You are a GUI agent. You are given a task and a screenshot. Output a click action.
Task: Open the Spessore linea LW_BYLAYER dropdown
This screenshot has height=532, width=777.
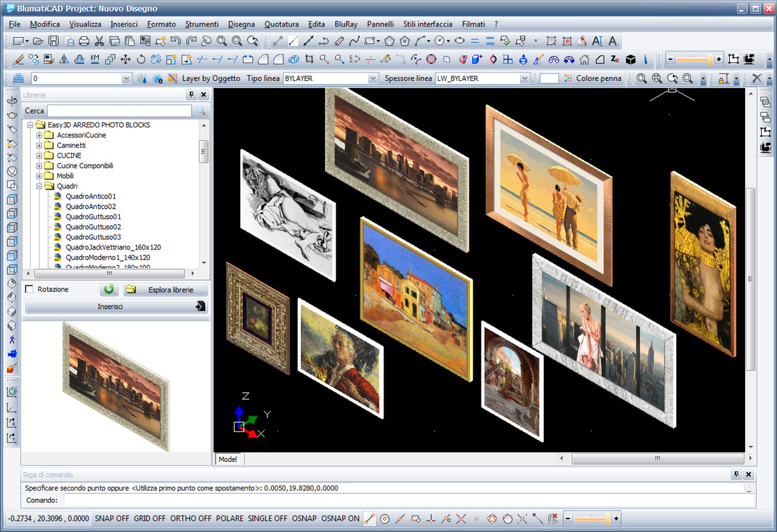[525, 78]
